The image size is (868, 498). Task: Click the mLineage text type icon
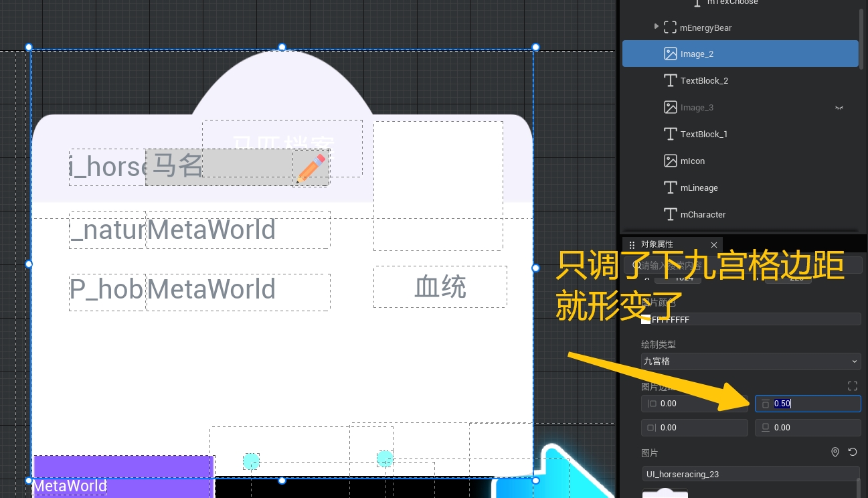click(x=670, y=187)
